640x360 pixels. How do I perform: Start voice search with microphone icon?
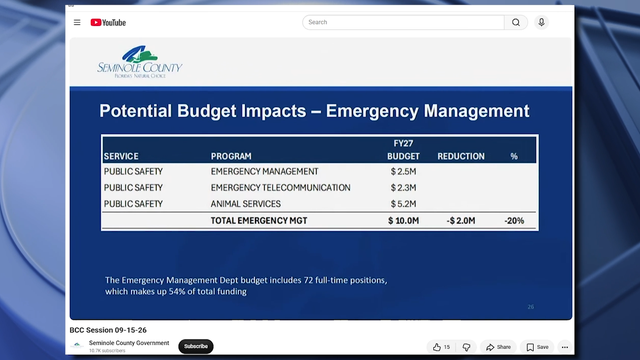[x=542, y=22]
